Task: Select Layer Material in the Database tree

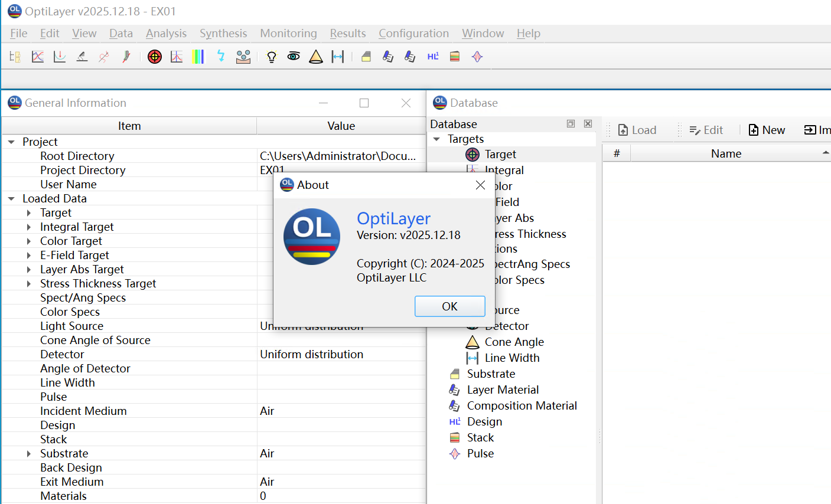Action: pos(503,390)
